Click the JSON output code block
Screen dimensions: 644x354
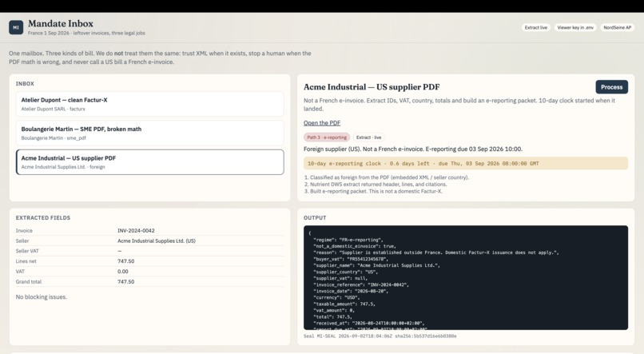tap(466, 277)
